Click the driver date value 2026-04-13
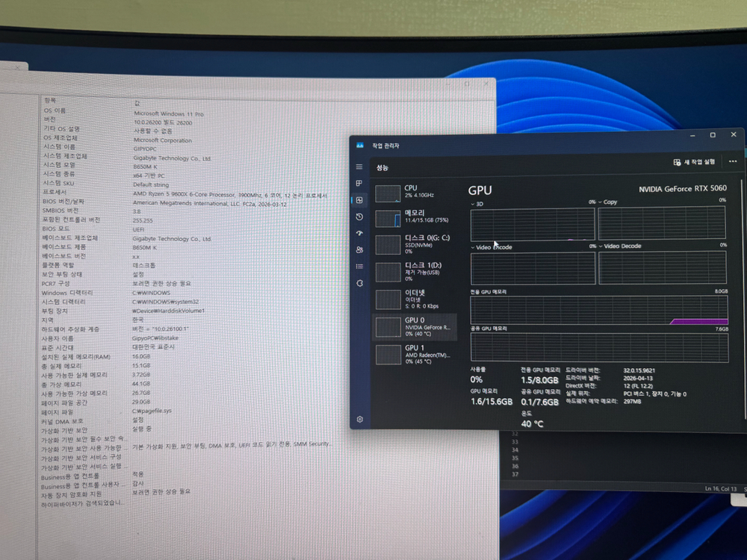Image resolution: width=747 pixels, height=560 pixels. click(638, 378)
